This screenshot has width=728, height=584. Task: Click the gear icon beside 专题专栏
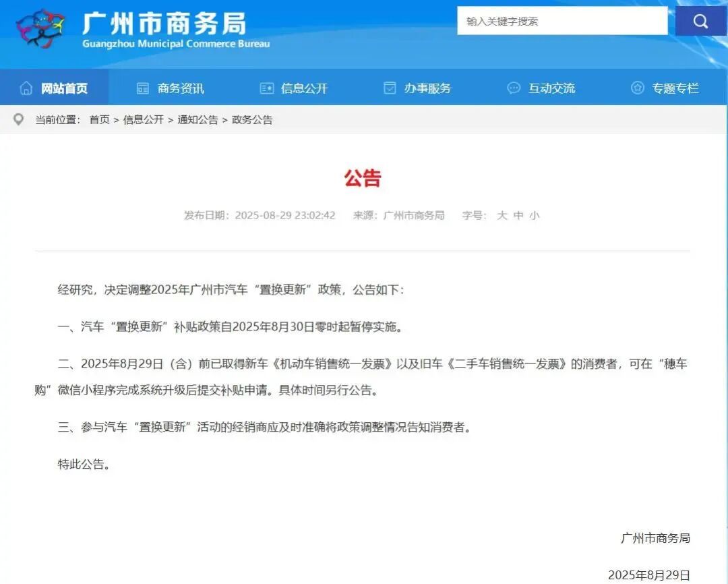(636, 88)
